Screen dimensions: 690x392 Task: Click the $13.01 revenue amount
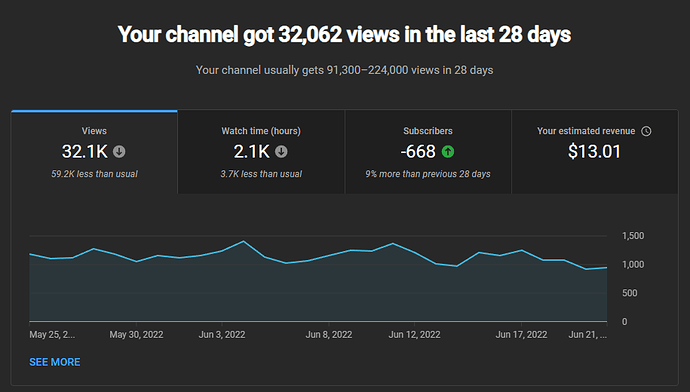pyautogui.click(x=594, y=152)
